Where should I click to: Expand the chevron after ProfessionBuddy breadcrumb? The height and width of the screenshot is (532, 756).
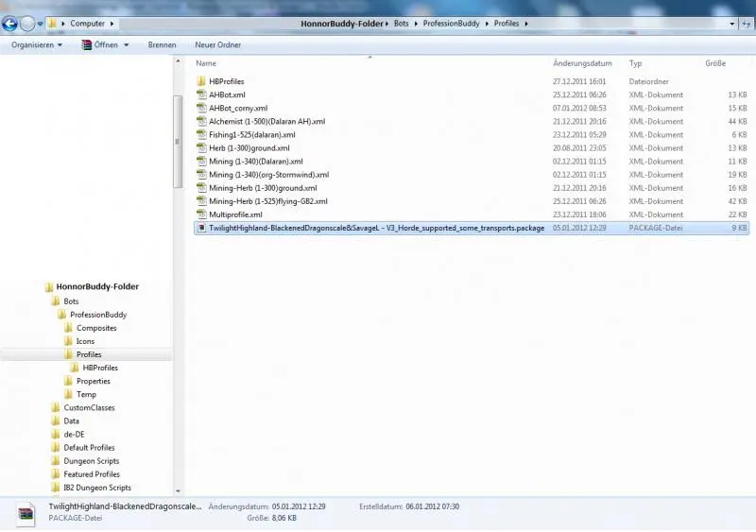(487, 24)
